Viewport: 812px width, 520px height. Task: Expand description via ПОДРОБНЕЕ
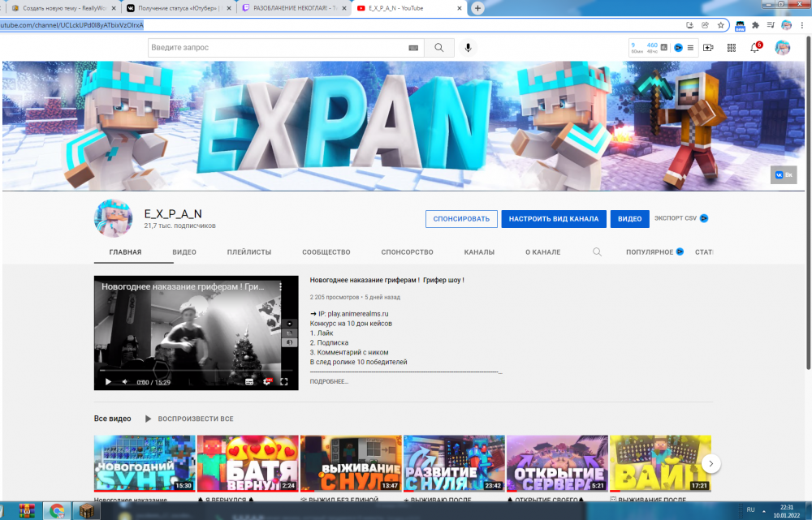pos(329,381)
